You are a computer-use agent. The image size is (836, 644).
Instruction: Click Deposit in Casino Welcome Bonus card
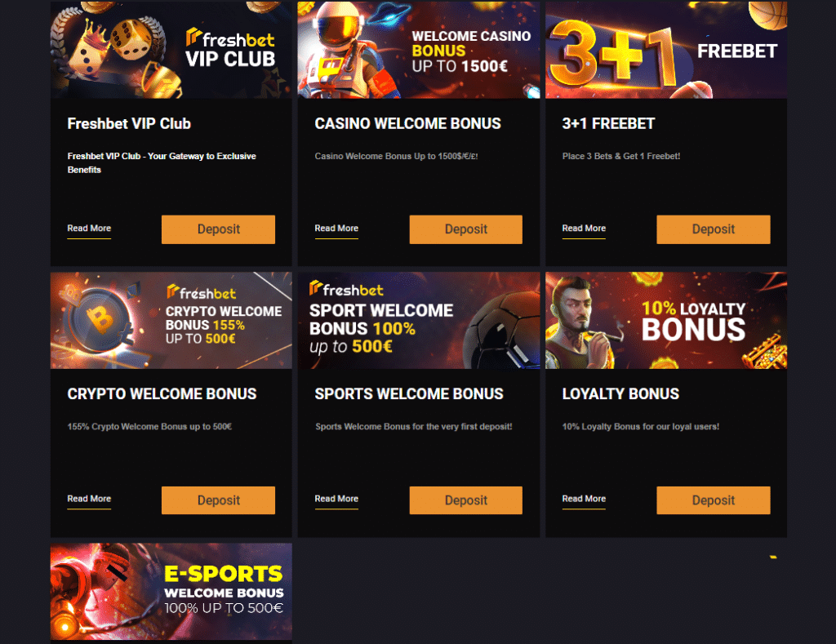pos(466,229)
